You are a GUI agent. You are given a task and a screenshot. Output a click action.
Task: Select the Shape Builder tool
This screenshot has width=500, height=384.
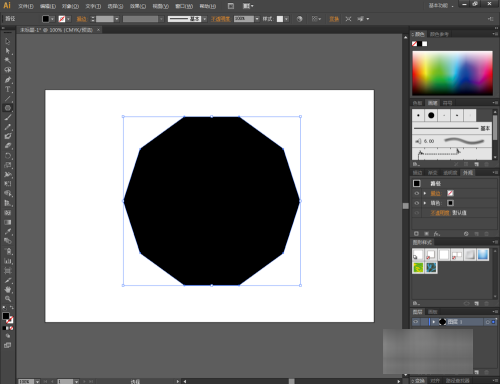coord(8,193)
